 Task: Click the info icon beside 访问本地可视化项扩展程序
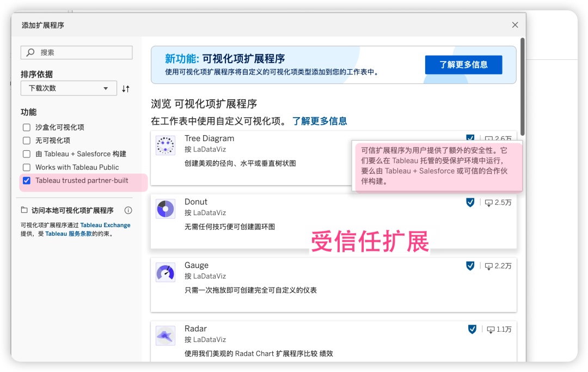click(x=128, y=210)
